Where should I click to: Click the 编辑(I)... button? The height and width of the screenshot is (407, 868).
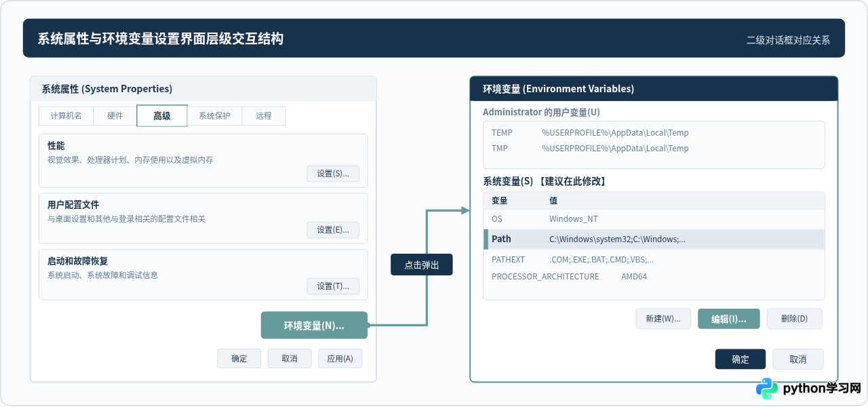729,319
